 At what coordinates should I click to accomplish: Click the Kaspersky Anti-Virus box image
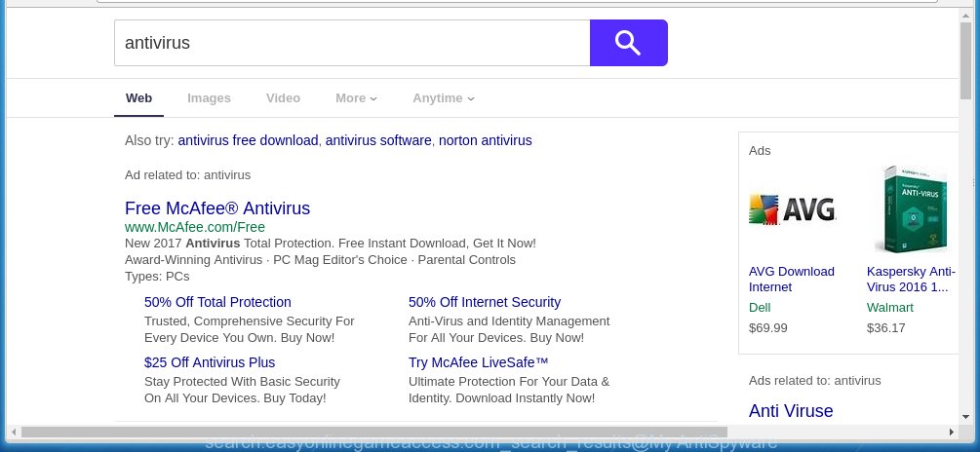tap(911, 209)
